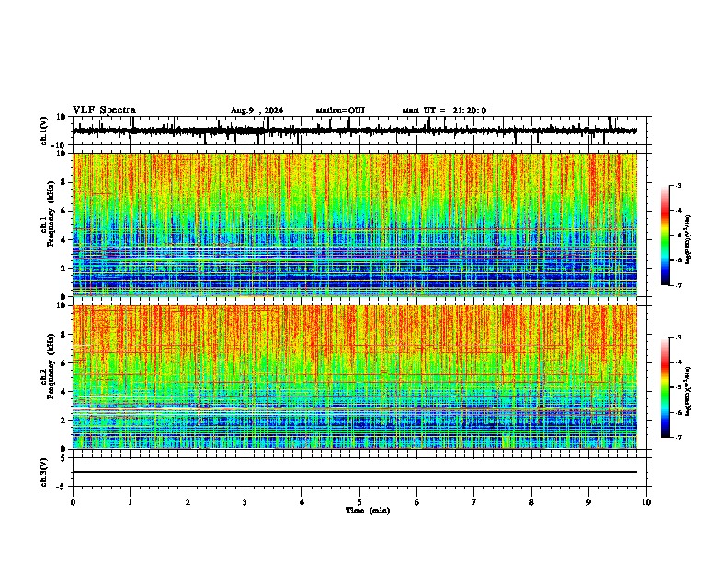The image size is (728, 563).
Task: Select the date text "Aug.9 , 2024"
Action: click(x=256, y=110)
